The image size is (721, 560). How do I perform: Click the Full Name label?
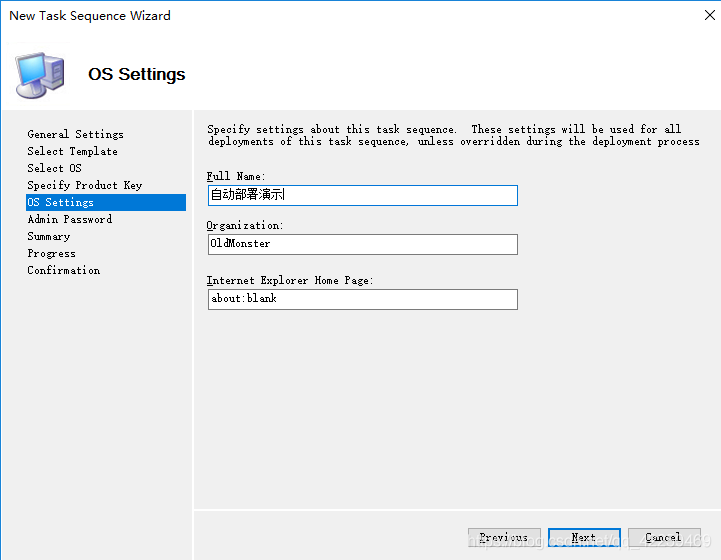(x=236, y=177)
